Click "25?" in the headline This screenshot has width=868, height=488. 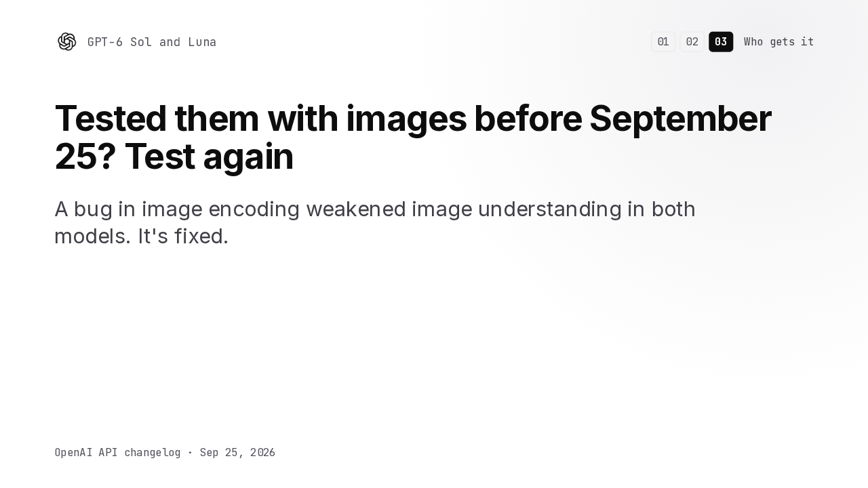click(x=85, y=157)
